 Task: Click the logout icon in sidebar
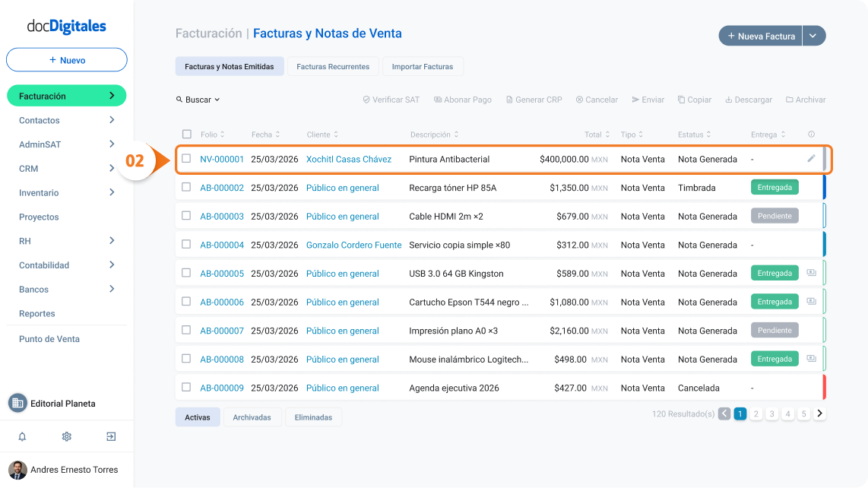coord(111,436)
